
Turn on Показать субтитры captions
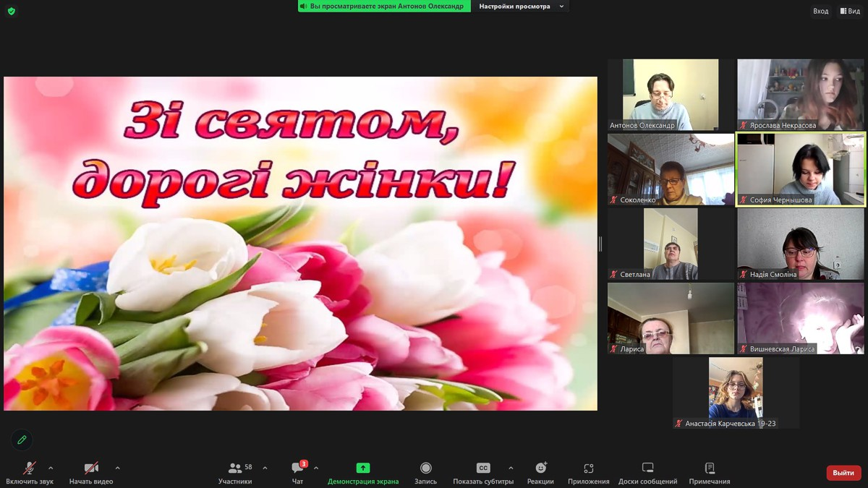(483, 474)
